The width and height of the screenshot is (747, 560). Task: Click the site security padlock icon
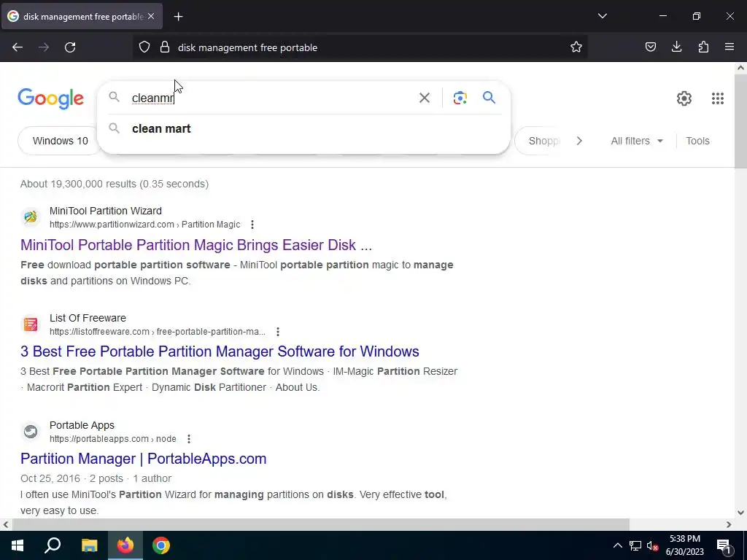click(165, 47)
